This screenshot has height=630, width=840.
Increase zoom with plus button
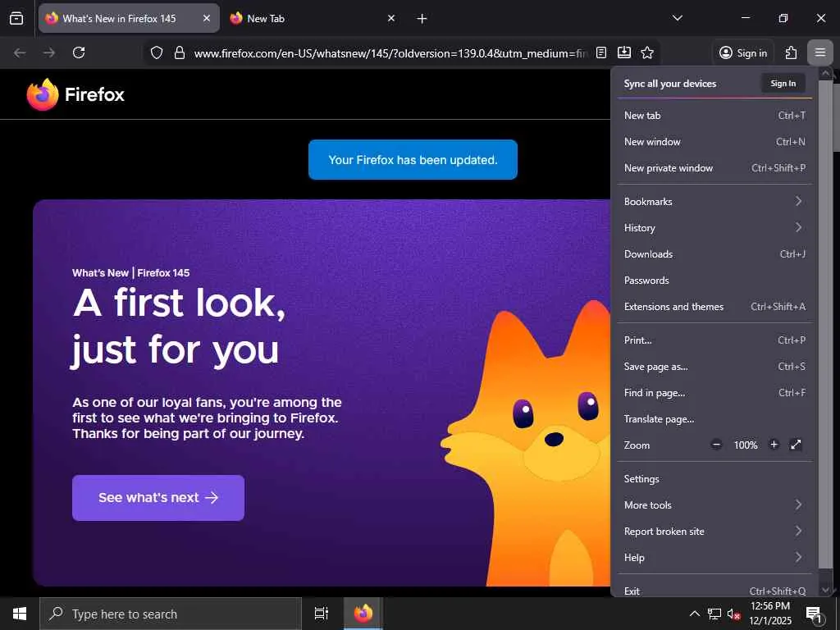click(774, 445)
